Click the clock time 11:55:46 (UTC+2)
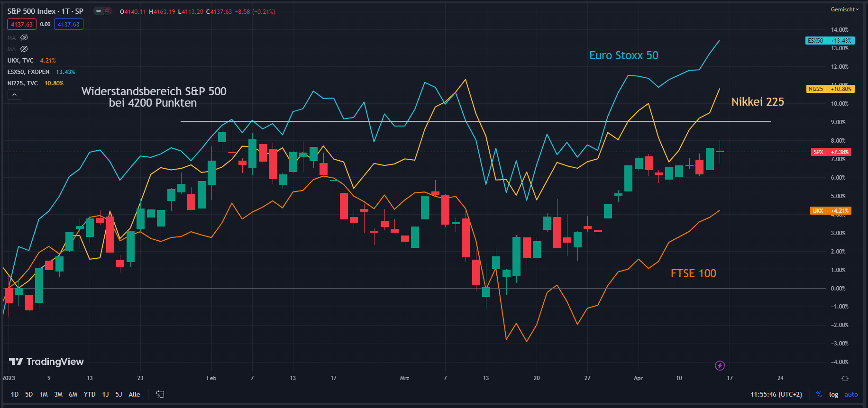Viewport: 868px width, 408px height. point(776,394)
